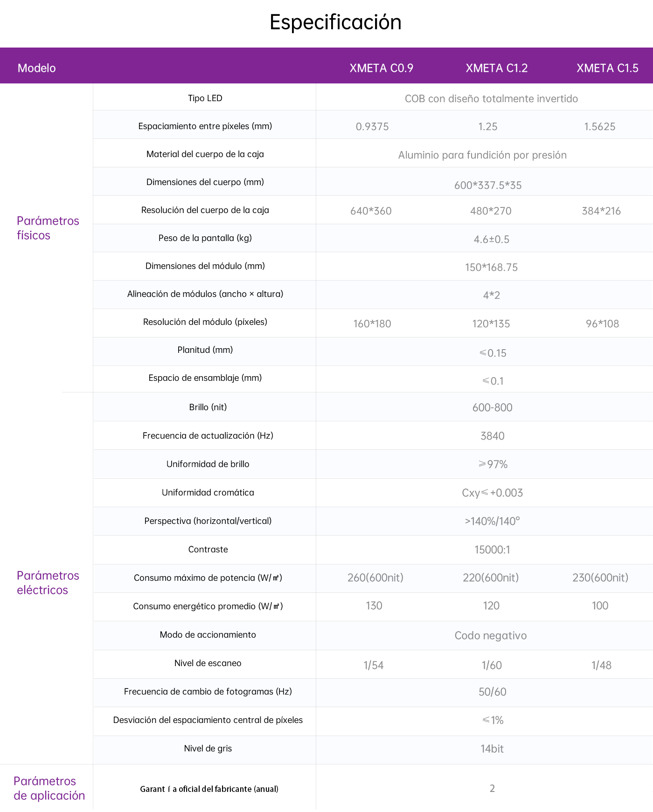
Task: Click the XMETA C0.9 column header
Action: [x=381, y=68]
